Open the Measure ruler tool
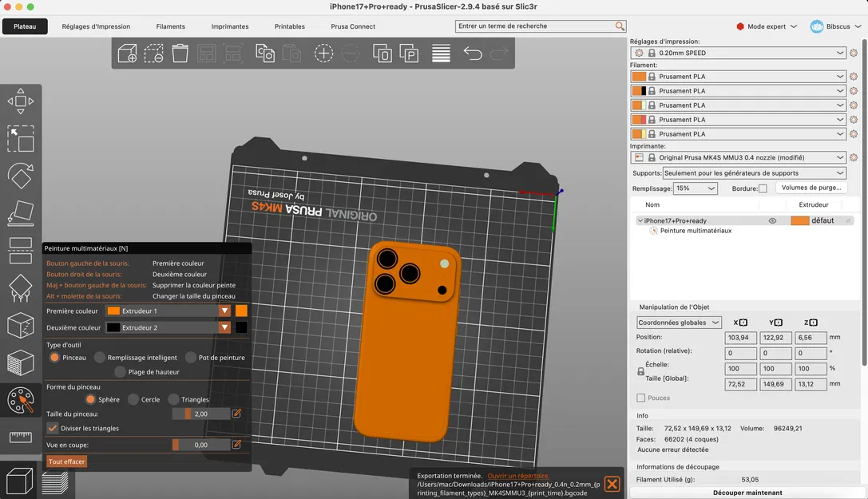868x499 pixels. click(x=21, y=437)
